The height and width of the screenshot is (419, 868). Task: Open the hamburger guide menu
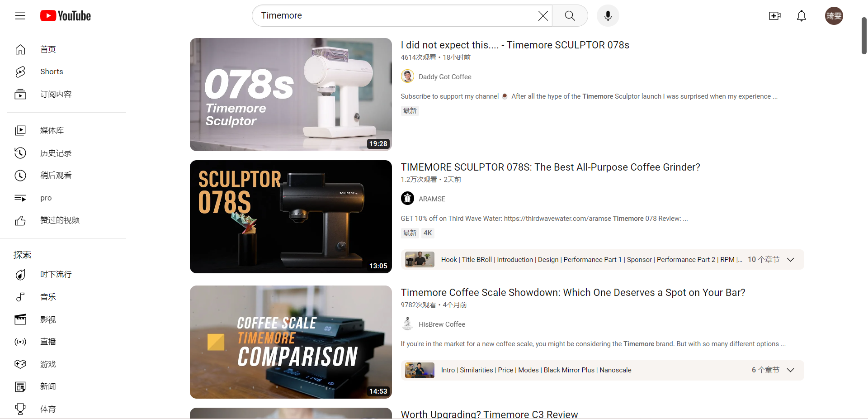[20, 16]
